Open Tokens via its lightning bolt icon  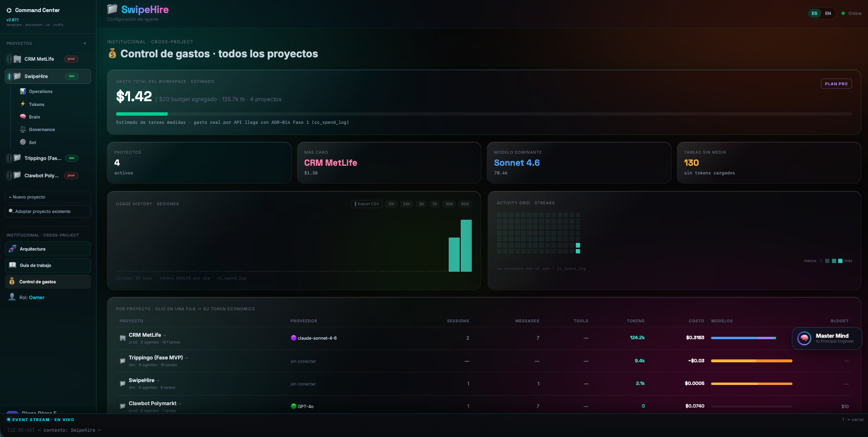(x=23, y=104)
